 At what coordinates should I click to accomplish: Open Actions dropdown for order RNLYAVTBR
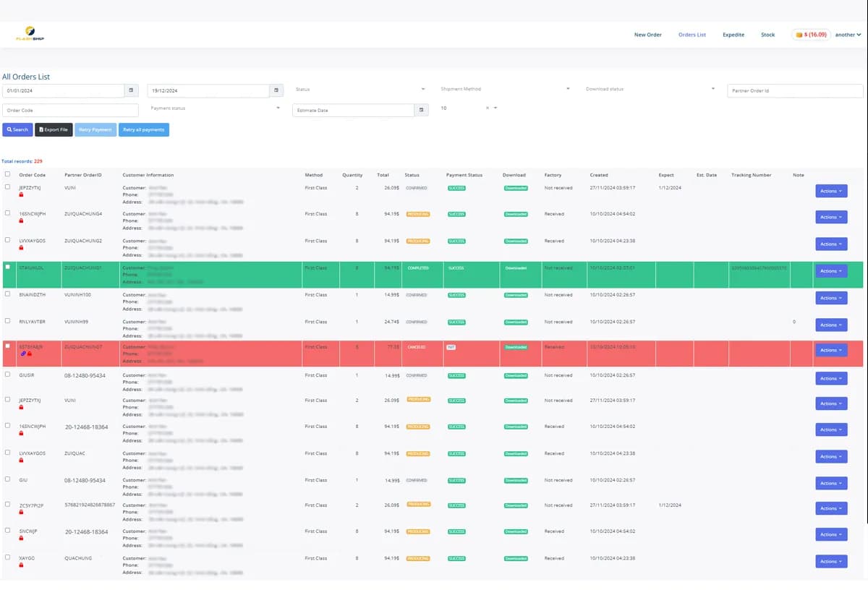pos(831,325)
